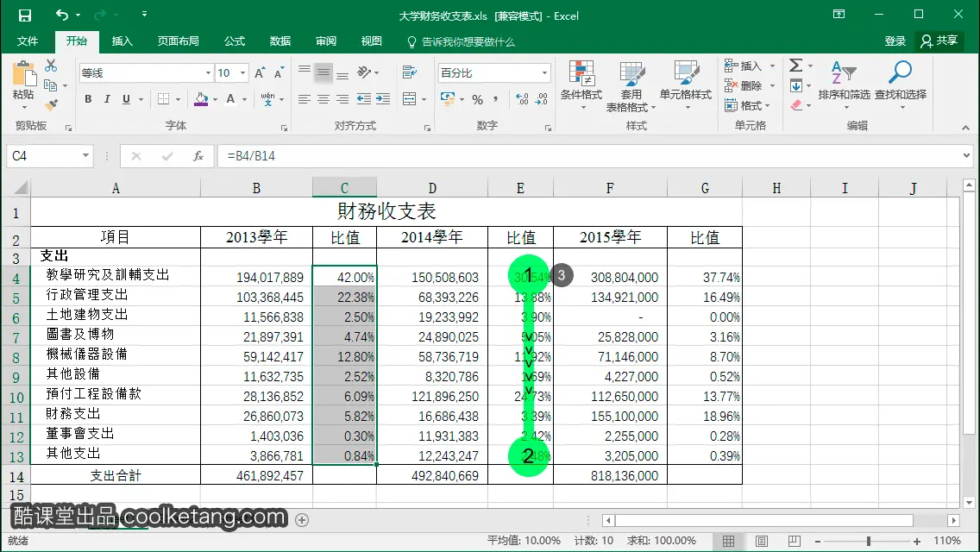Toggle Italic formatting
This screenshot has width=980, height=552.
107,99
